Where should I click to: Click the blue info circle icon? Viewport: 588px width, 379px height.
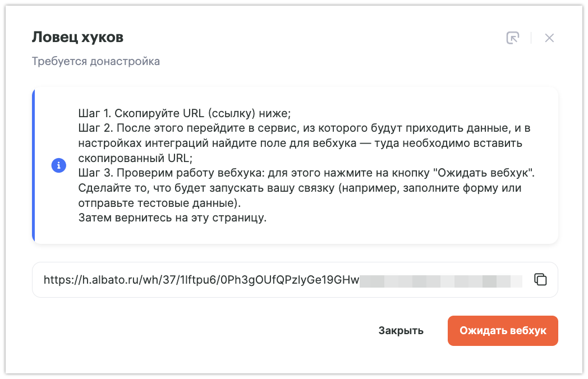[59, 165]
